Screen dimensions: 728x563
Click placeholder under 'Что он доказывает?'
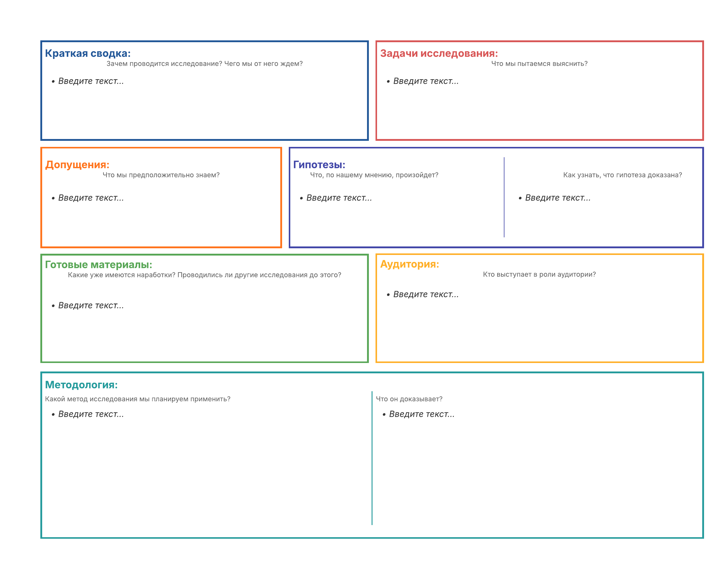coord(421,414)
